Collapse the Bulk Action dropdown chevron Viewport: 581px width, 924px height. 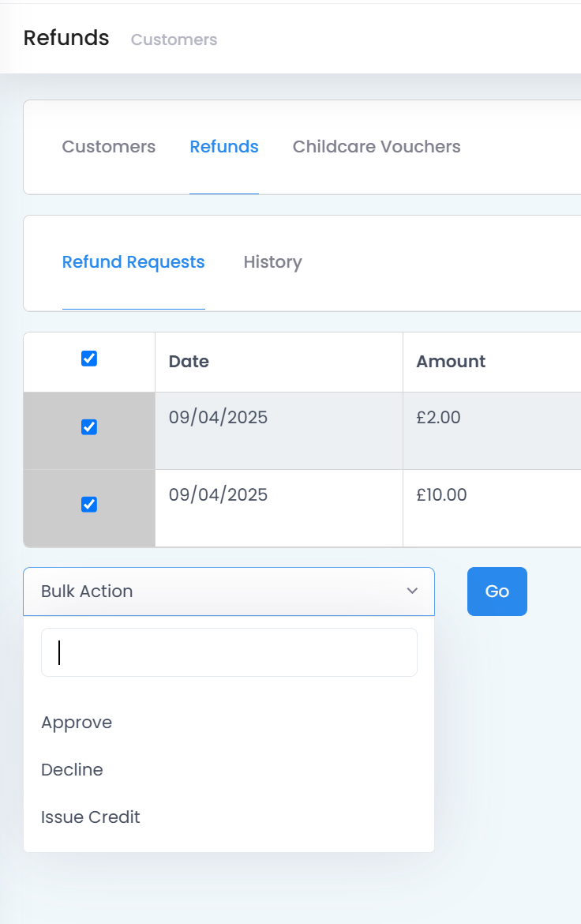[x=413, y=591]
